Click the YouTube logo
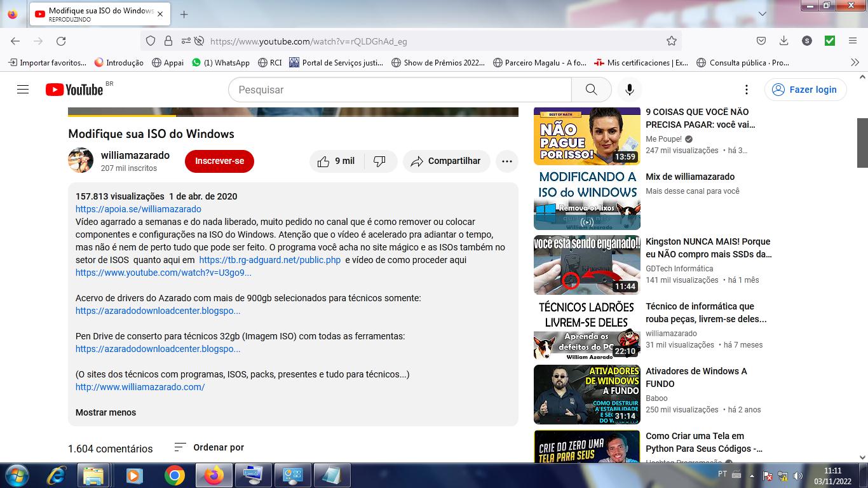The height and width of the screenshot is (488, 868). [74, 90]
